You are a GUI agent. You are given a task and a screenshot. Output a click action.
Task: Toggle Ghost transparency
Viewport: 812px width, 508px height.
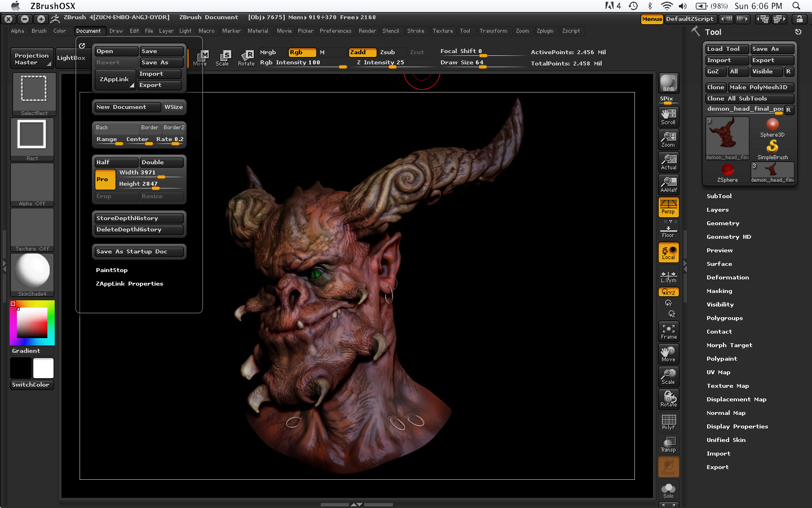pyautogui.click(x=668, y=467)
